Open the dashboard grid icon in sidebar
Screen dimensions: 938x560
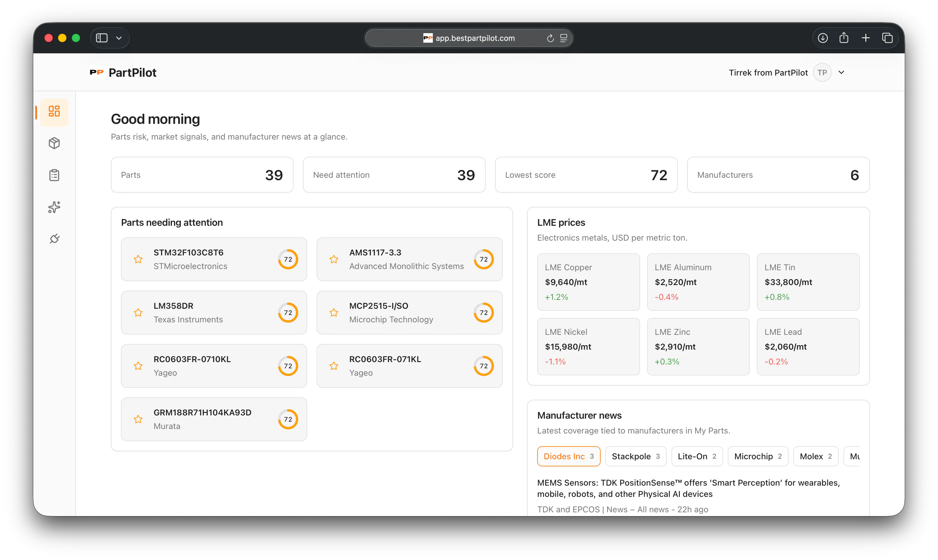tap(54, 111)
